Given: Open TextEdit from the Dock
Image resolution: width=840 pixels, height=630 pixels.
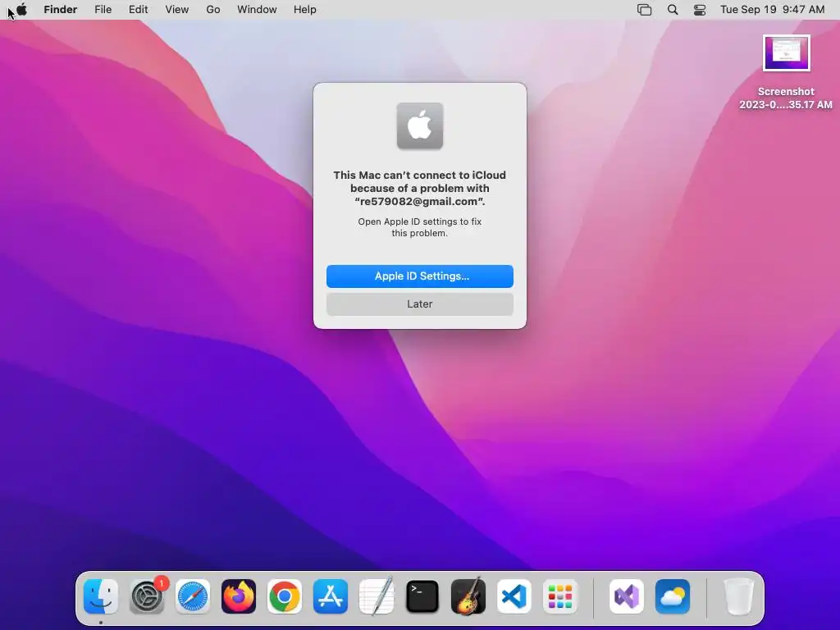Looking at the screenshot, I should pyautogui.click(x=376, y=596).
